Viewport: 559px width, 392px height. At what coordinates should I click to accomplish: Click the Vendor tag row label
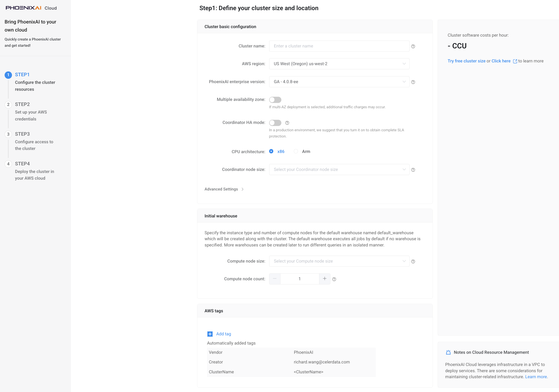(x=215, y=352)
